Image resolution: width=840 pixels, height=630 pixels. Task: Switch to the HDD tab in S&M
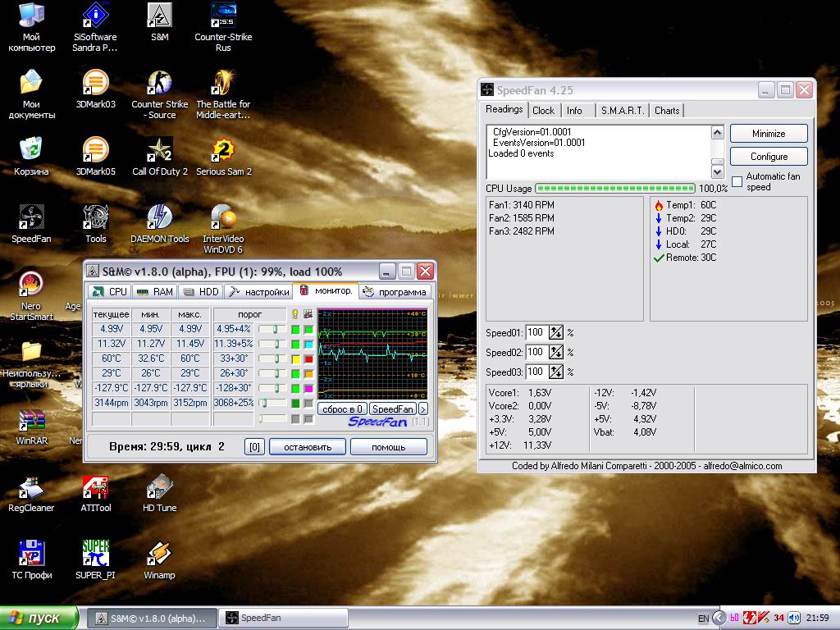pos(201,291)
